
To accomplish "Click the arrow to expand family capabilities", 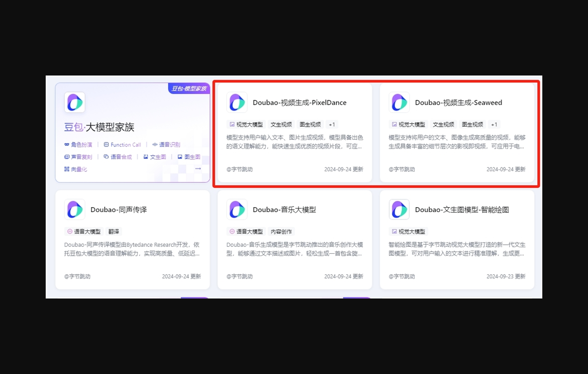I will 198,169.
